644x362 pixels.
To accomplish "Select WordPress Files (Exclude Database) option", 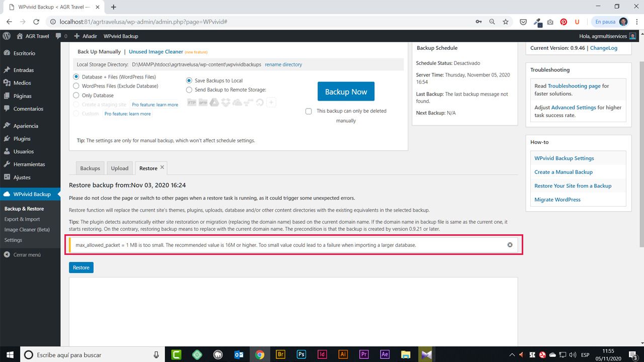I will [x=76, y=86].
